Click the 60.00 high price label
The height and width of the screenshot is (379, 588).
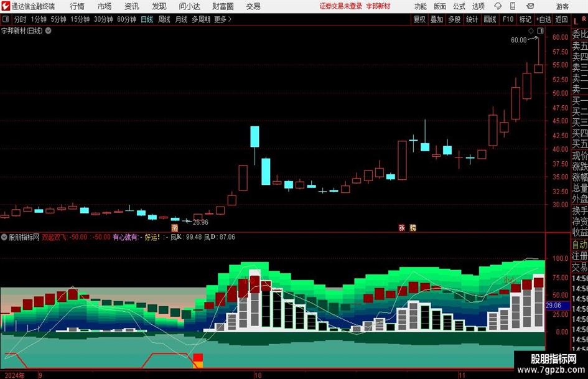pyautogui.click(x=519, y=40)
